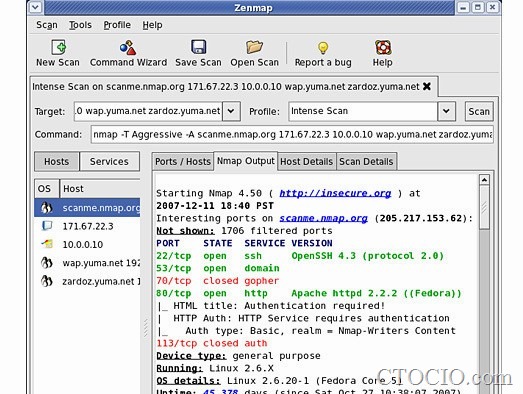Switch to Host Details tab
The width and height of the screenshot is (523, 394).
point(307,161)
